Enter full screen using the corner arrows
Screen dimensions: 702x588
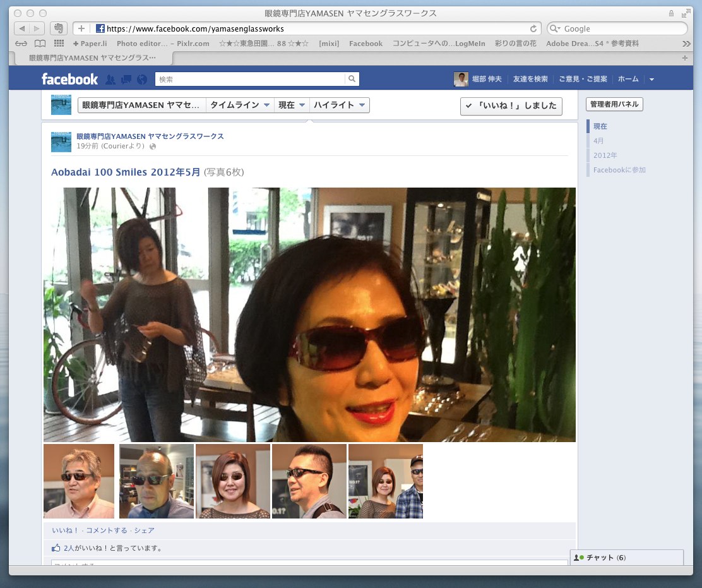point(686,13)
